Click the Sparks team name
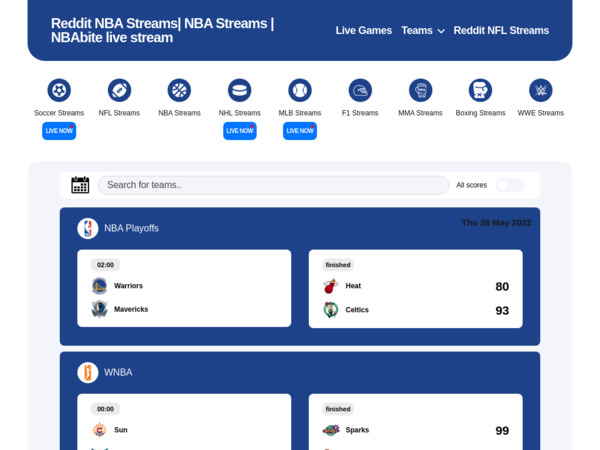 click(357, 430)
